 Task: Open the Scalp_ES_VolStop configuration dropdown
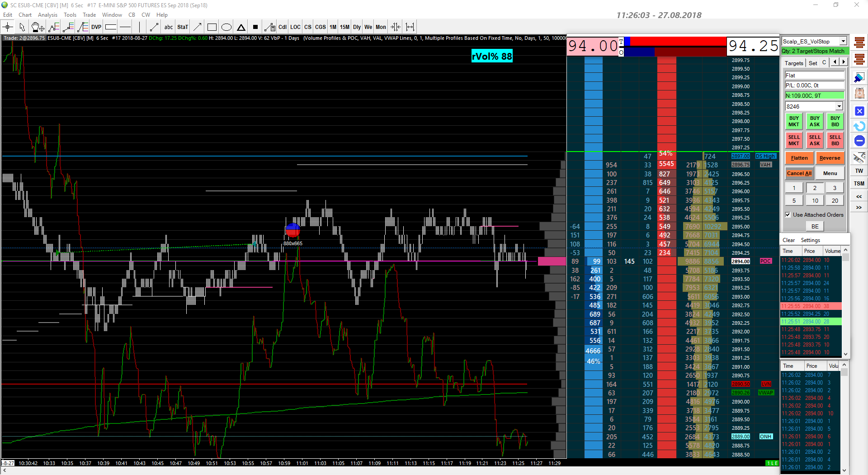click(843, 41)
